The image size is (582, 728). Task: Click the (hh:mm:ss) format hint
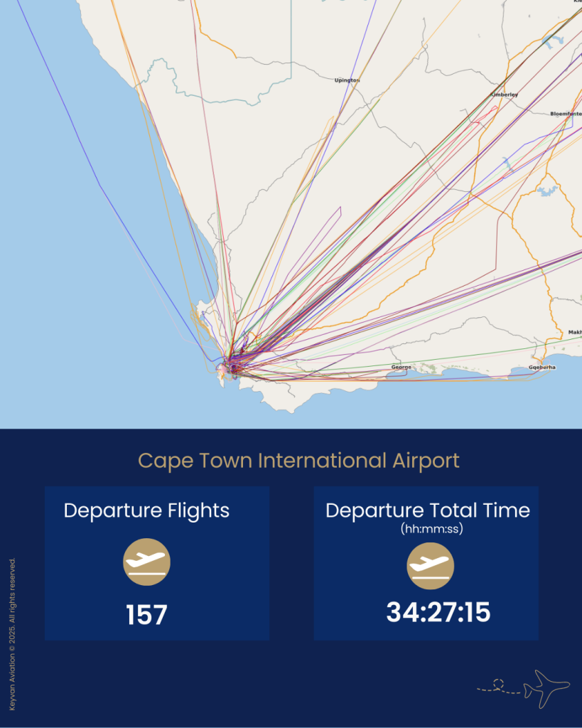click(x=427, y=528)
